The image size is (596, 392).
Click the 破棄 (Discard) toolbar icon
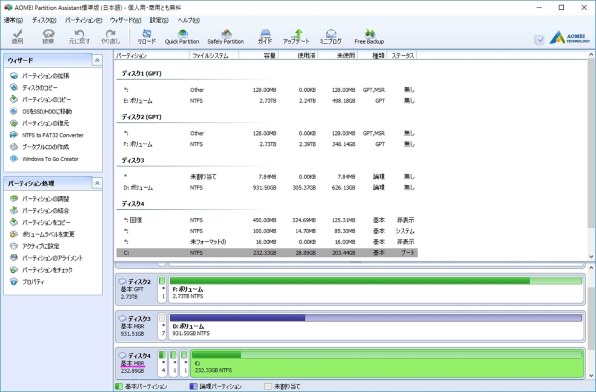48,37
